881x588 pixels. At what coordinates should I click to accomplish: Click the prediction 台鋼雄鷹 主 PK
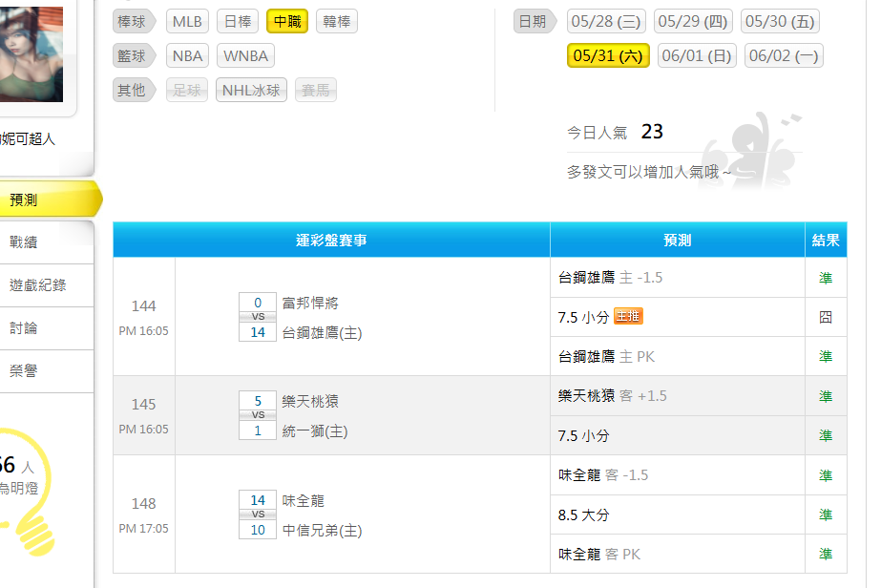606,356
